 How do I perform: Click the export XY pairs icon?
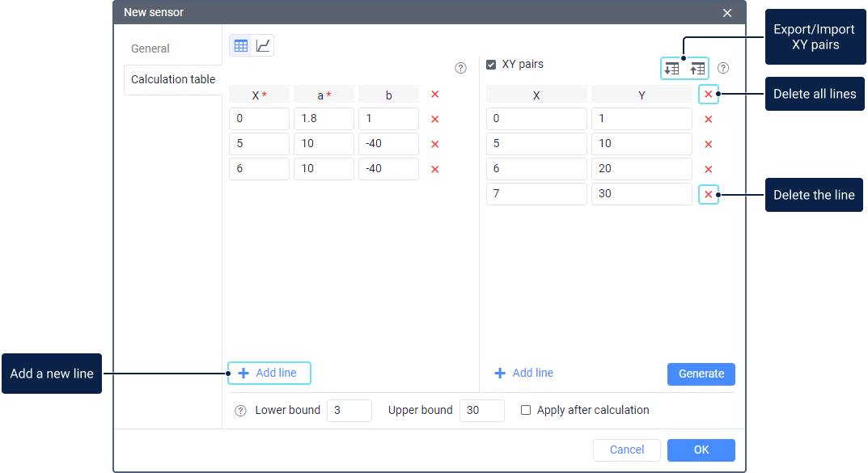pos(671,69)
